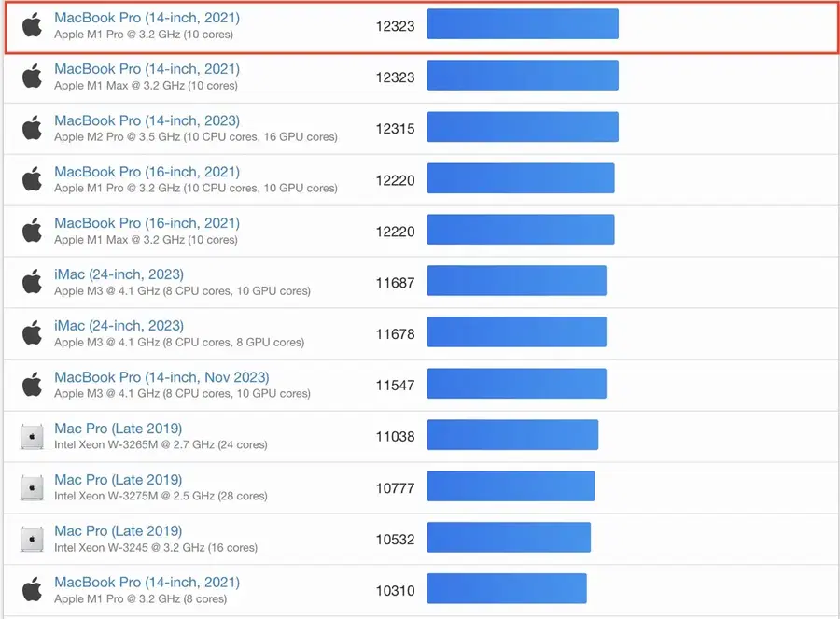Click Apple logo beside M1 Pro 10-core 14-inch MacBook Pro

coord(32,26)
